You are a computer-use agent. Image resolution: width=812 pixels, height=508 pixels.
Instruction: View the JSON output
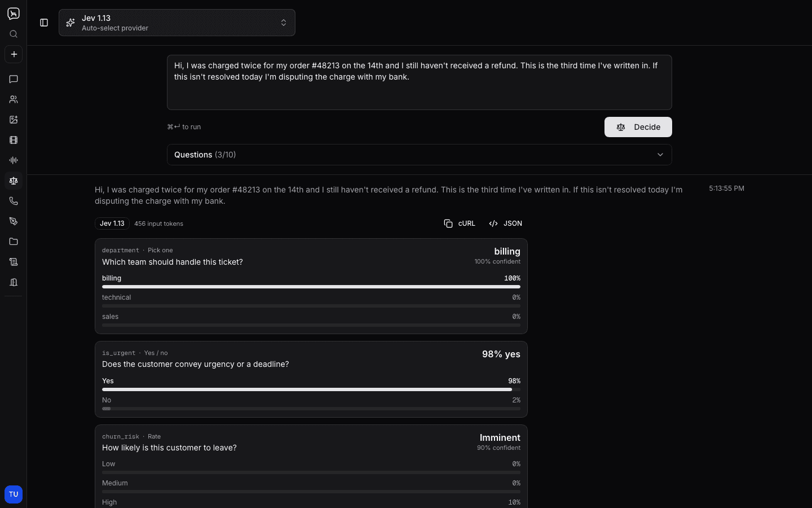click(506, 224)
